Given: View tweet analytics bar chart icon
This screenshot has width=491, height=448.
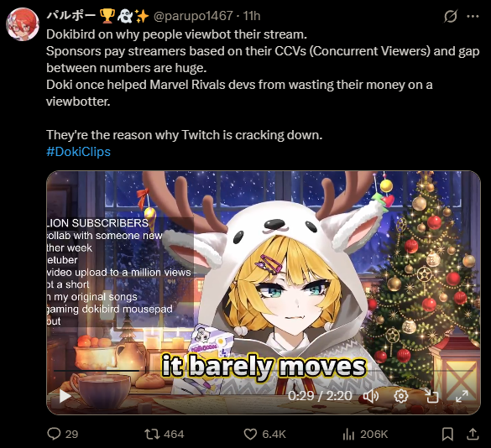Looking at the screenshot, I should point(348,434).
